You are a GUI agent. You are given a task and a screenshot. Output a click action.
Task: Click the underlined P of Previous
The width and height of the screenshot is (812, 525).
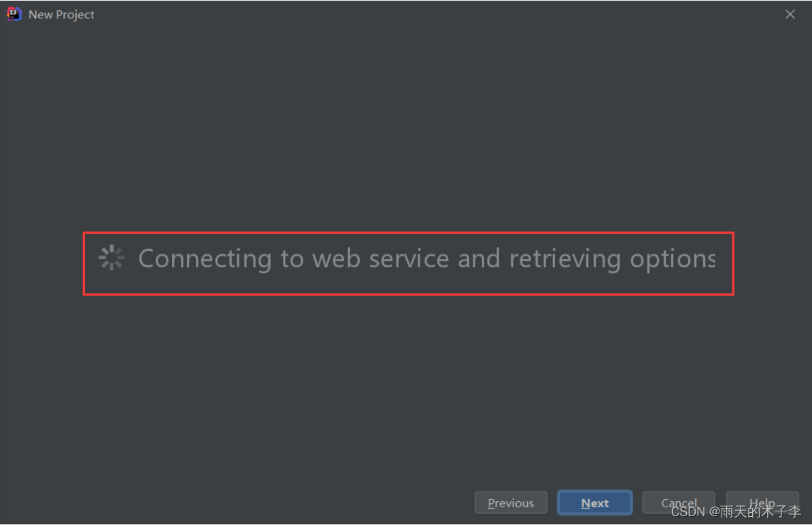492,503
